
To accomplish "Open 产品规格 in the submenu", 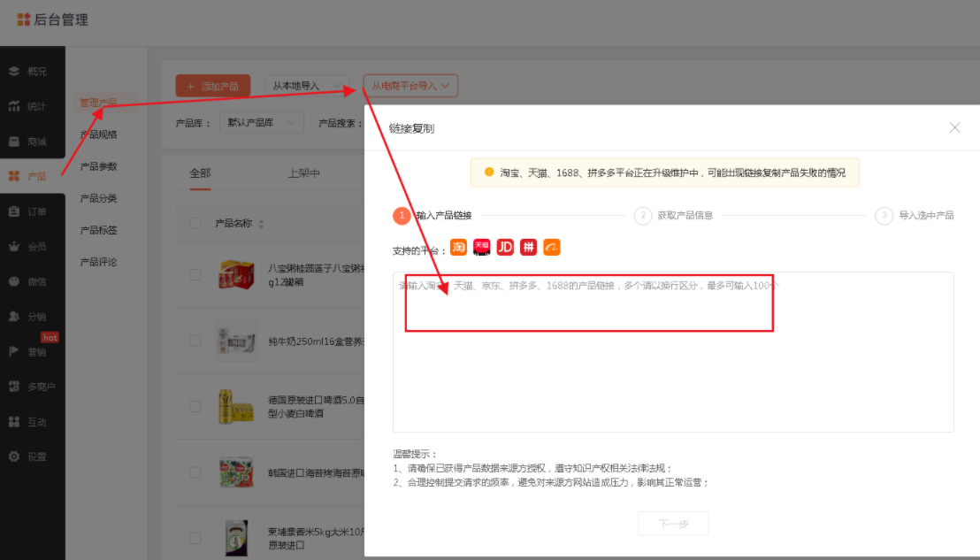I will coord(98,134).
